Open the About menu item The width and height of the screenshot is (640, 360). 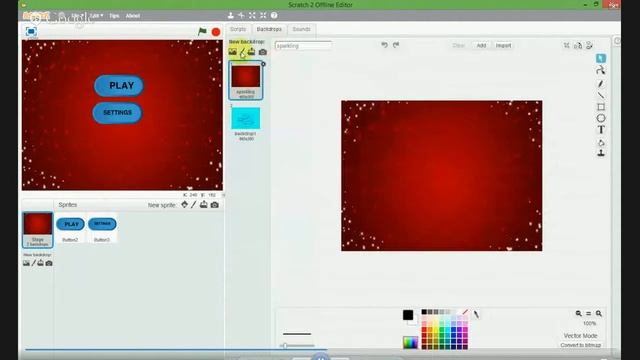pos(133,16)
